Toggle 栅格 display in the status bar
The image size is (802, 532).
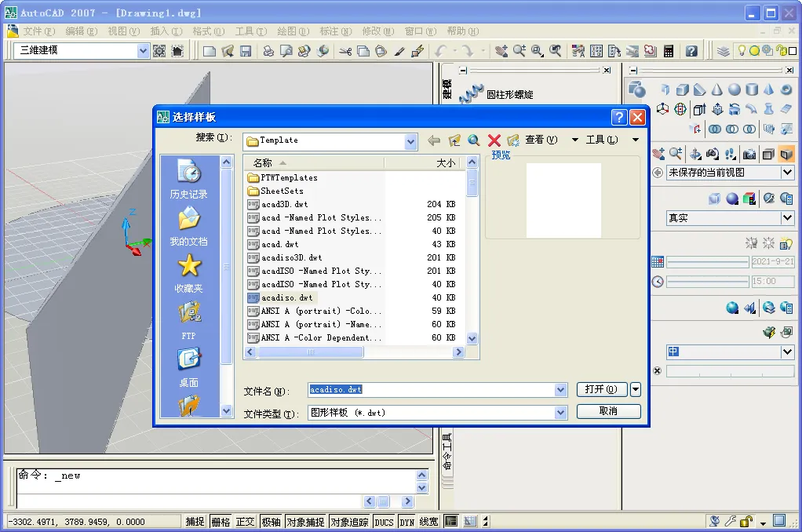(222, 521)
